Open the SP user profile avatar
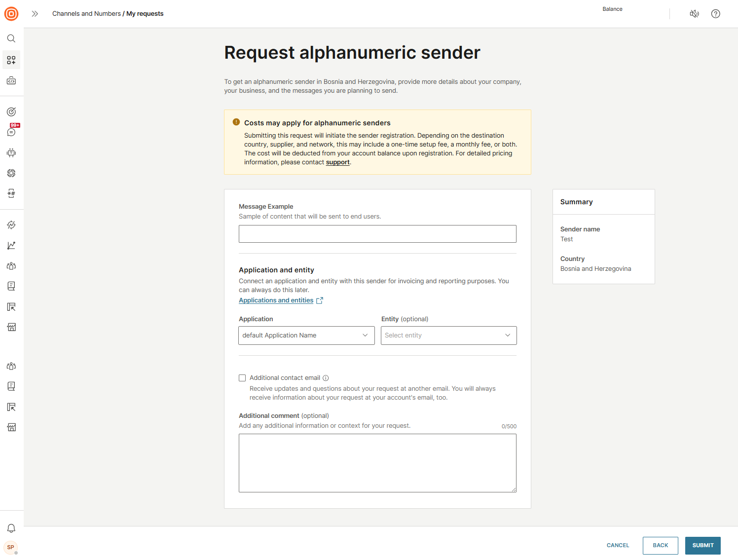This screenshot has width=738, height=560. pos(11,548)
